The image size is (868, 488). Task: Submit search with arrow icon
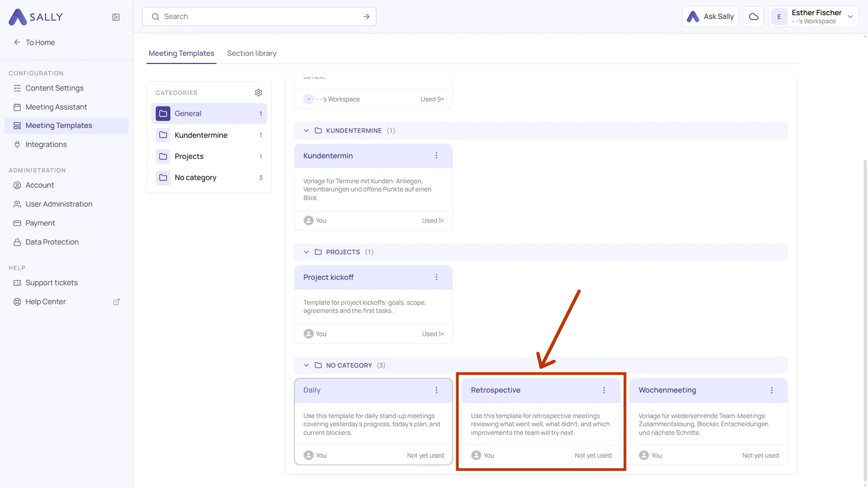point(367,17)
